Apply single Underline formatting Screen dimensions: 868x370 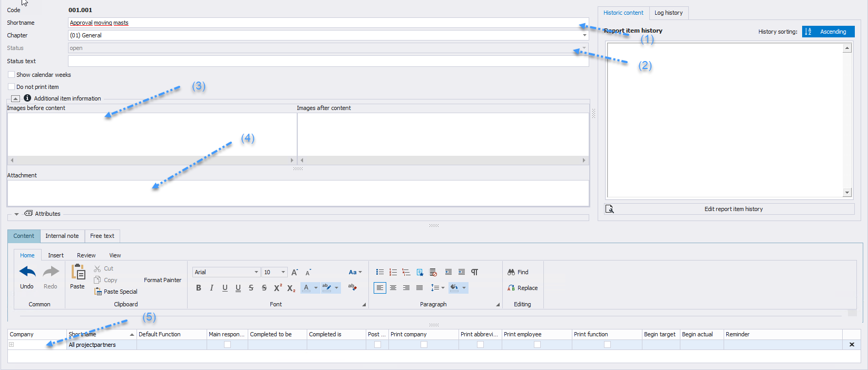click(x=225, y=288)
